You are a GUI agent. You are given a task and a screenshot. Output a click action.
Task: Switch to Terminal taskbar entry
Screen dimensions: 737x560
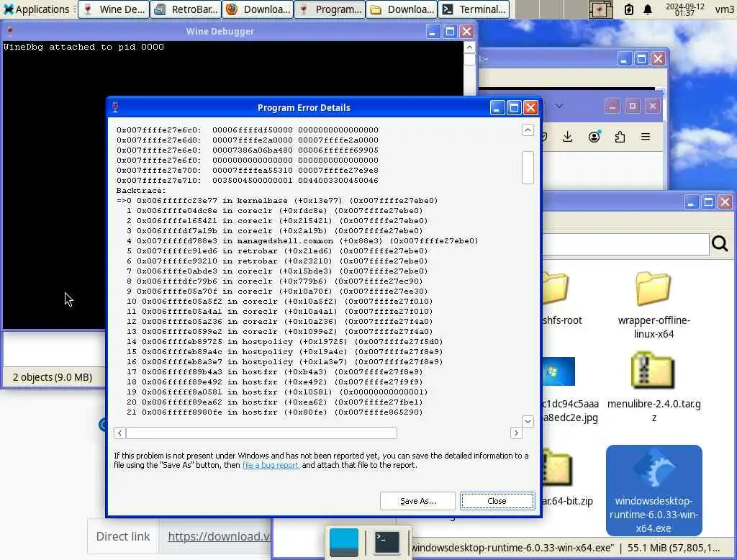click(474, 9)
